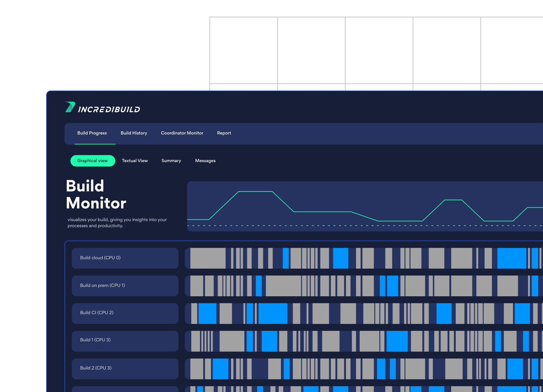Open the Build Progress tab
The height and width of the screenshot is (392, 543).
point(92,133)
